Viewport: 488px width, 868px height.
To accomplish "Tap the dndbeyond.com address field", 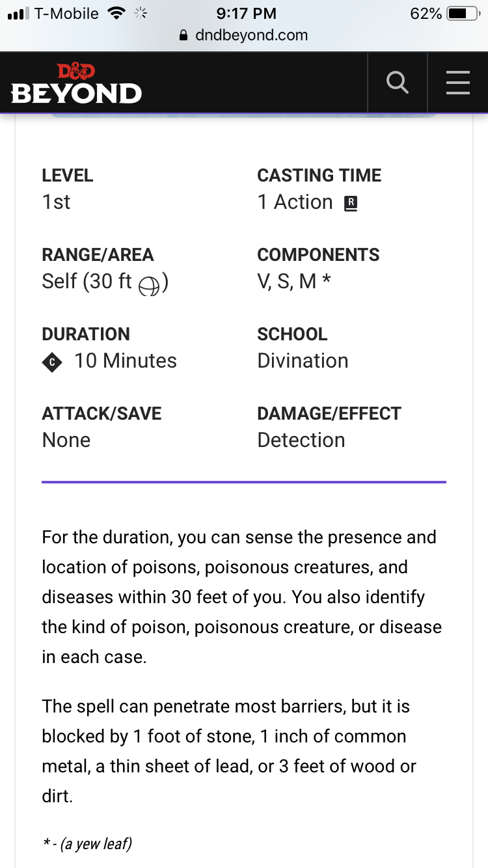I will [x=251, y=35].
